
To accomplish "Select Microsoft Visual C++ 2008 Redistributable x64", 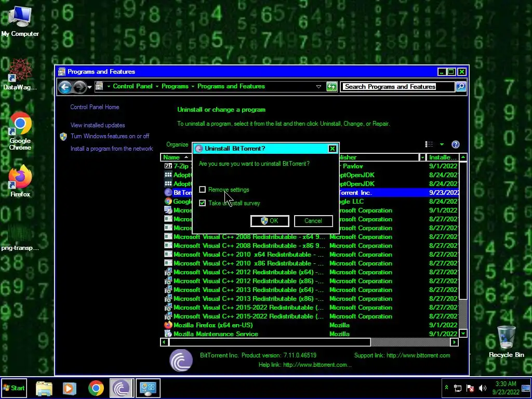I will 249,237.
